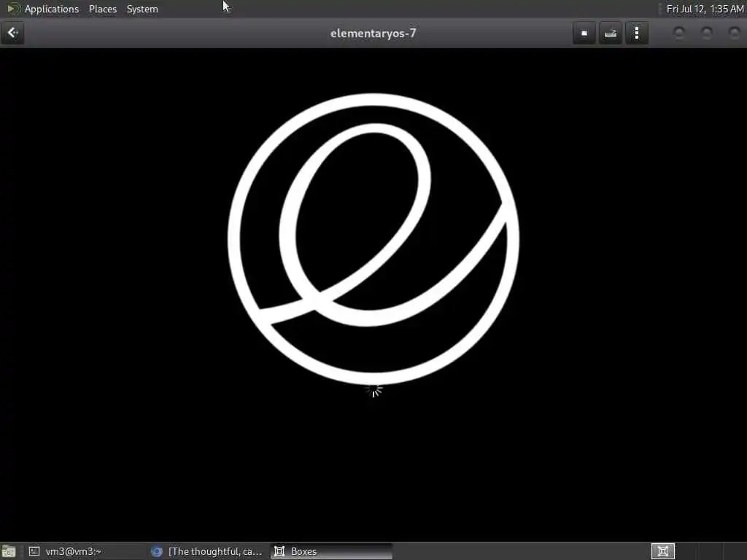Image resolution: width=747 pixels, height=560 pixels.
Task: Click the show desktop icon in bottom panel
Action: [x=9, y=551]
